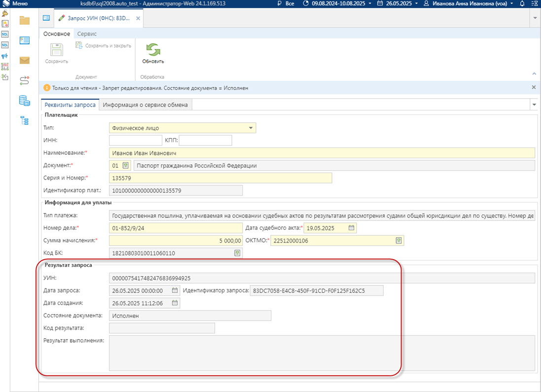Close the Запрос УИН (ФНС) tab
Screen dimensions: 541x392
tap(138, 18)
